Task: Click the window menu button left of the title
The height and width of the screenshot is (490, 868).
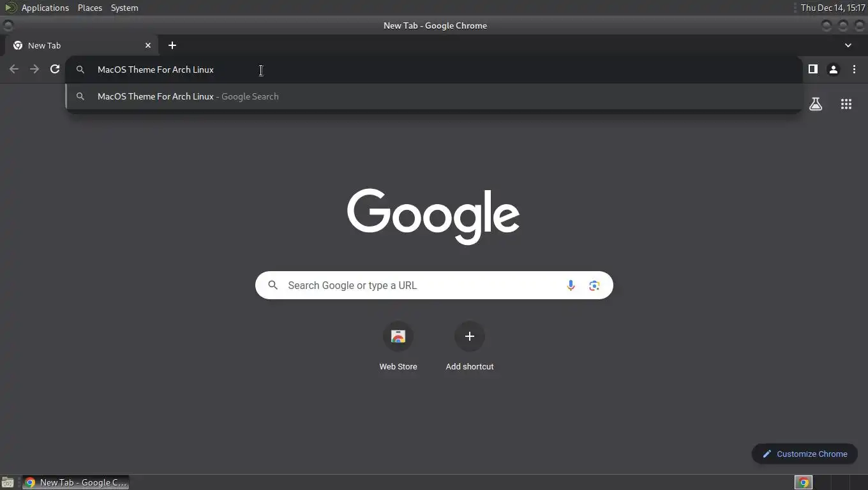Action: tap(8, 26)
